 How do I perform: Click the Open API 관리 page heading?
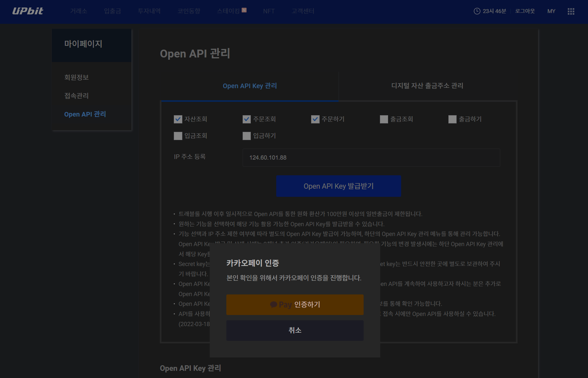pyautogui.click(x=195, y=54)
